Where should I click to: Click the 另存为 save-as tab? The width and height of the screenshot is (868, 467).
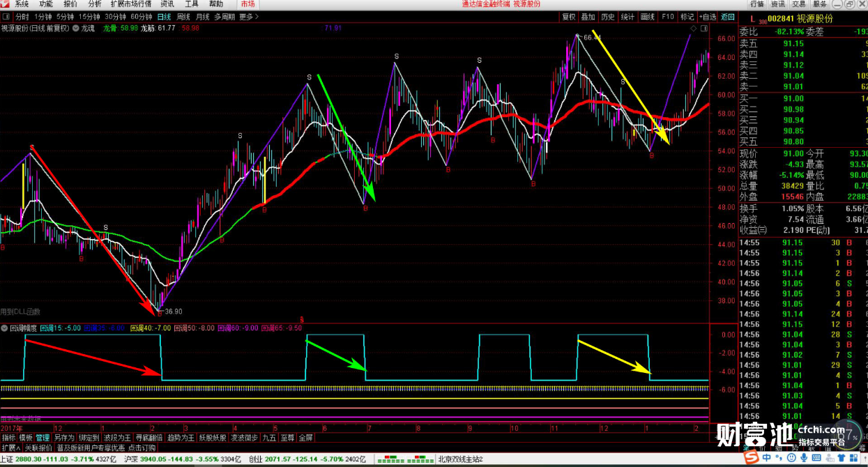(x=64, y=438)
